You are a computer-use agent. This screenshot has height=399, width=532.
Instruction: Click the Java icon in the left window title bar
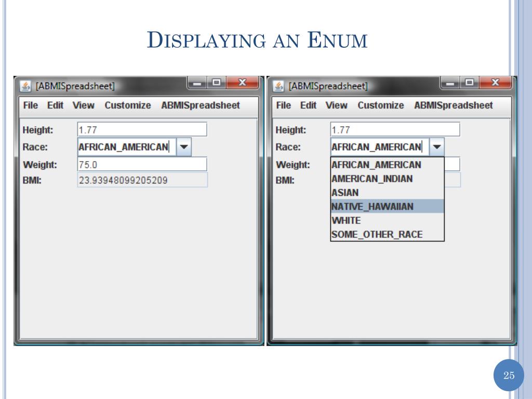[x=25, y=86]
